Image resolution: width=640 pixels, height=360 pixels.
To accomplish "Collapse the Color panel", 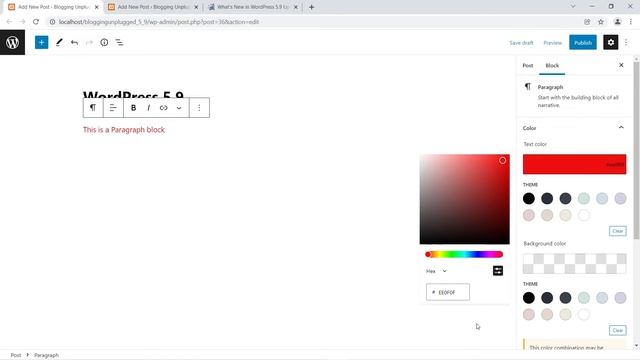I will point(574,128).
